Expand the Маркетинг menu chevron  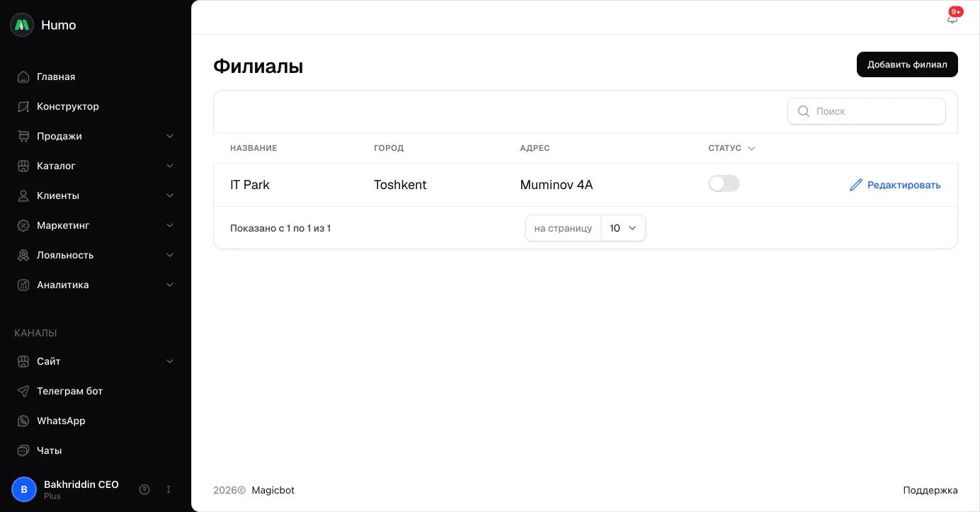pos(170,225)
